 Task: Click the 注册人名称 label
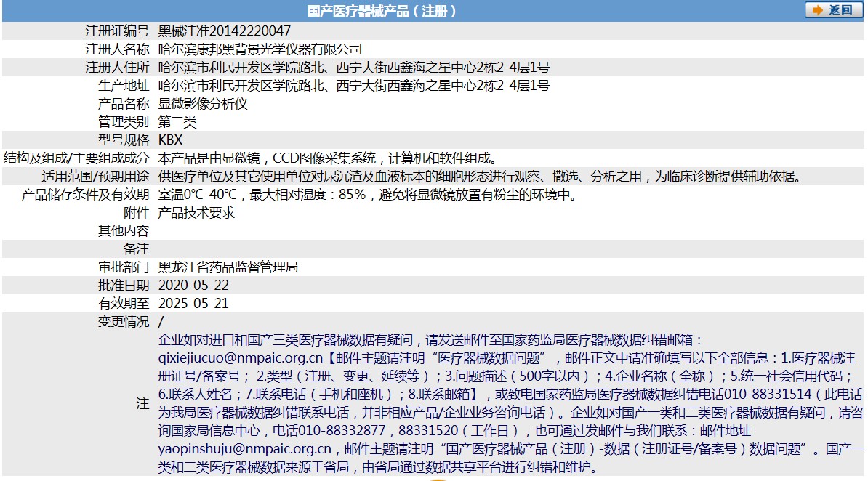(x=117, y=49)
